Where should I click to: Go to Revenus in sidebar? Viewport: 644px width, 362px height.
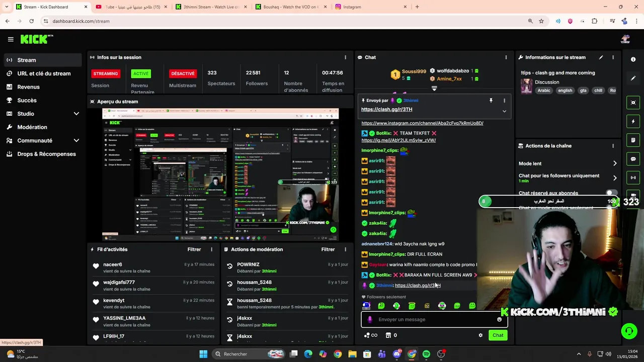click(42, 87)
